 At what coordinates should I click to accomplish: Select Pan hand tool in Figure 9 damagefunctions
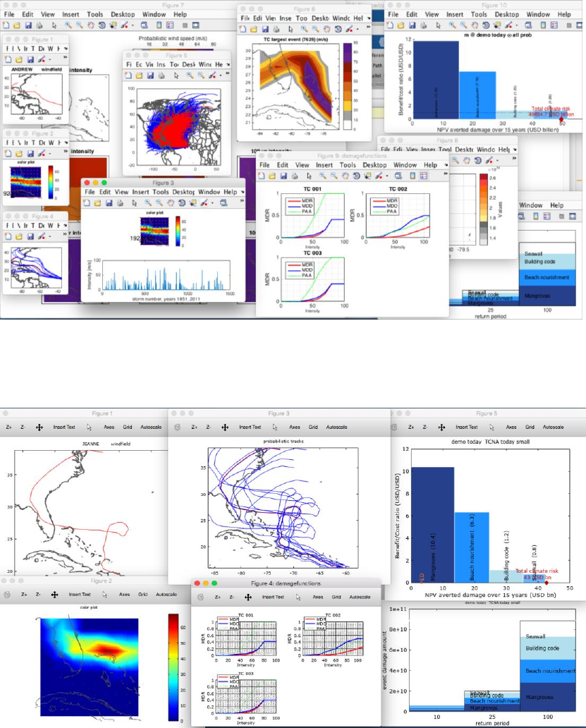click(x=345, y=176)
